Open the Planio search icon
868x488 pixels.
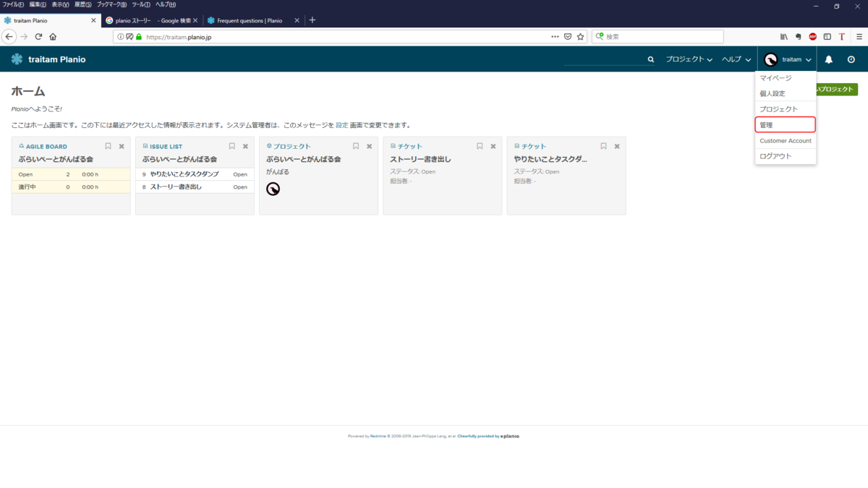pos(650,59)
